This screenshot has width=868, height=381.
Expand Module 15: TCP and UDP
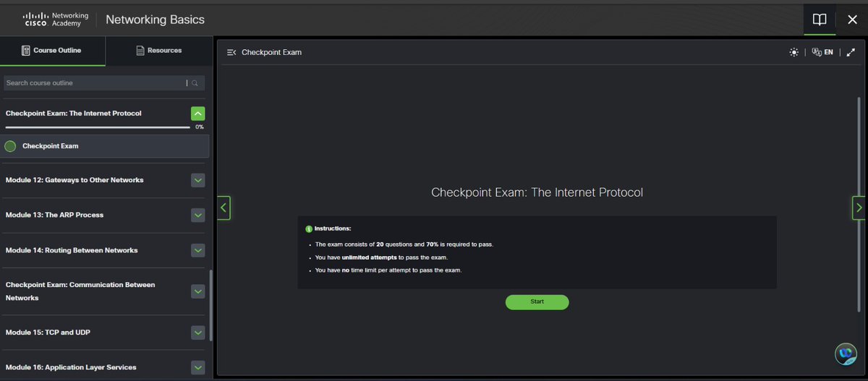click(198, 333)
